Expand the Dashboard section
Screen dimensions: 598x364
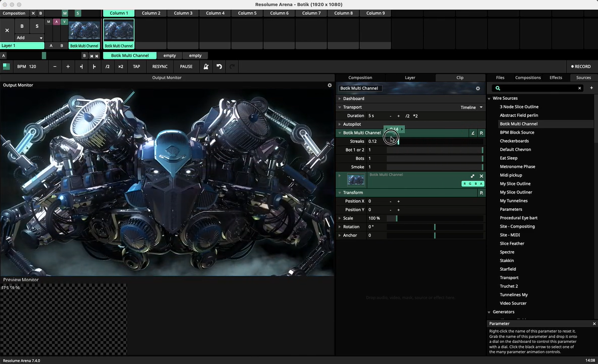[353, 99]
